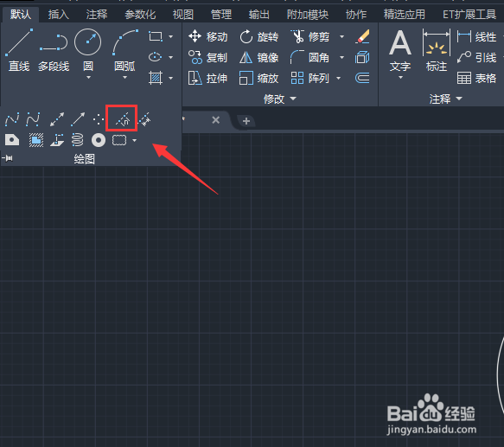Open the 圆 (Circle) dropdown arrow
This screenshot has height=447, width=504.
click(88, 78)
